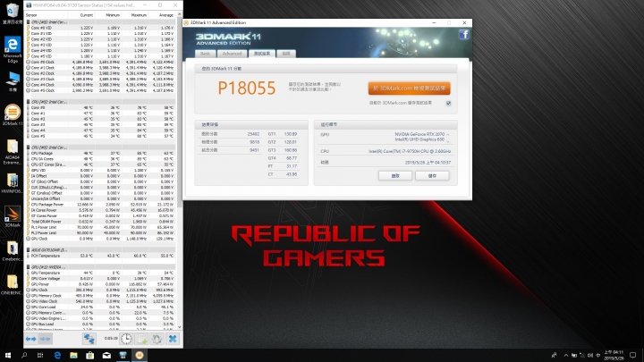This screenshot has height=362, width=644.
Task: Click HWiNFO scrollbar down arrow
Action: [180, 327]
